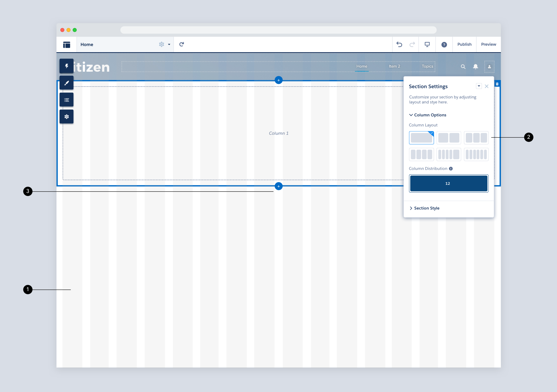557x392 pixels.
Task: Open the Theme paintbrush panel
Action: pos(66,83)
